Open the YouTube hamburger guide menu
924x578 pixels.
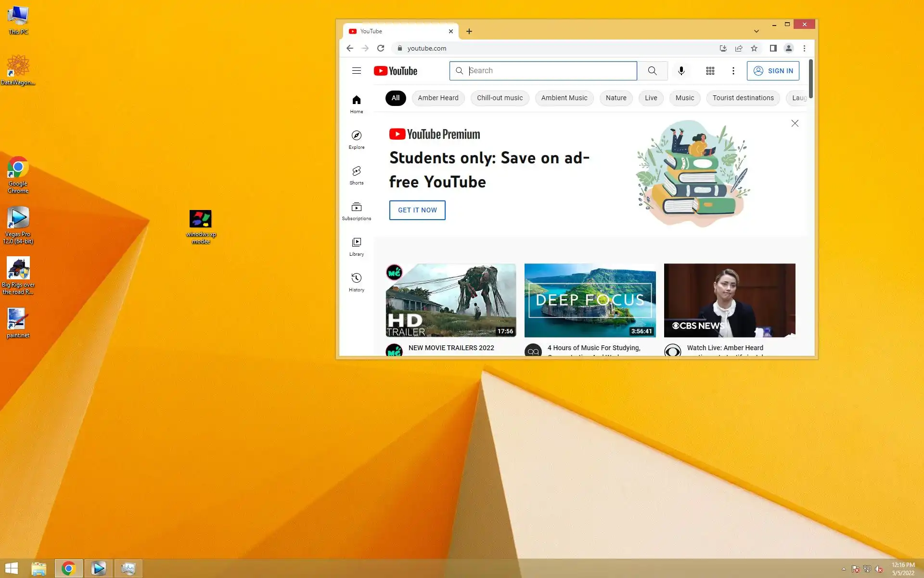(x=356, y=71)
